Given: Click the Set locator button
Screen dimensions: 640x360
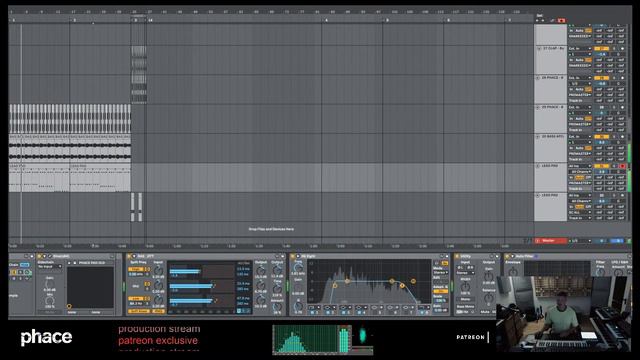Looking at the screenshot, I should [x=540, y=15].
